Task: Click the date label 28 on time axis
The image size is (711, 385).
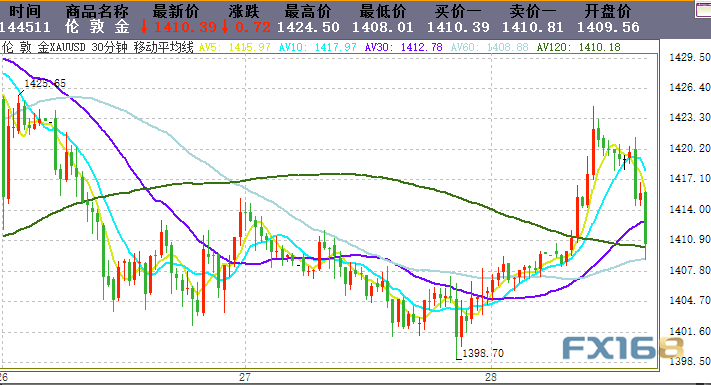Action: tap(491, 377)
